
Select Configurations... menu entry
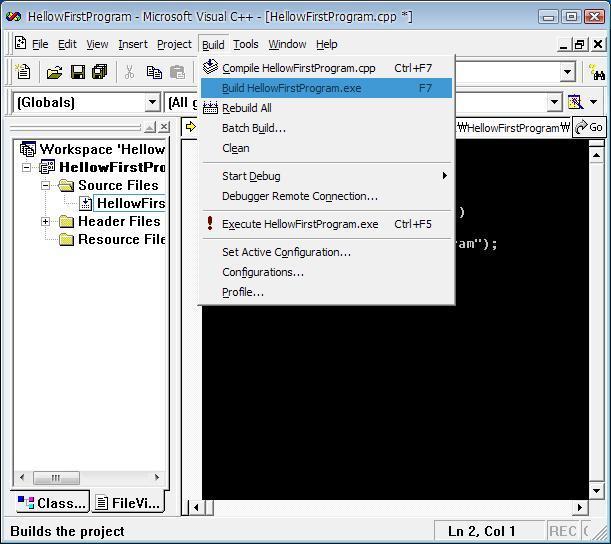(326, 272)
